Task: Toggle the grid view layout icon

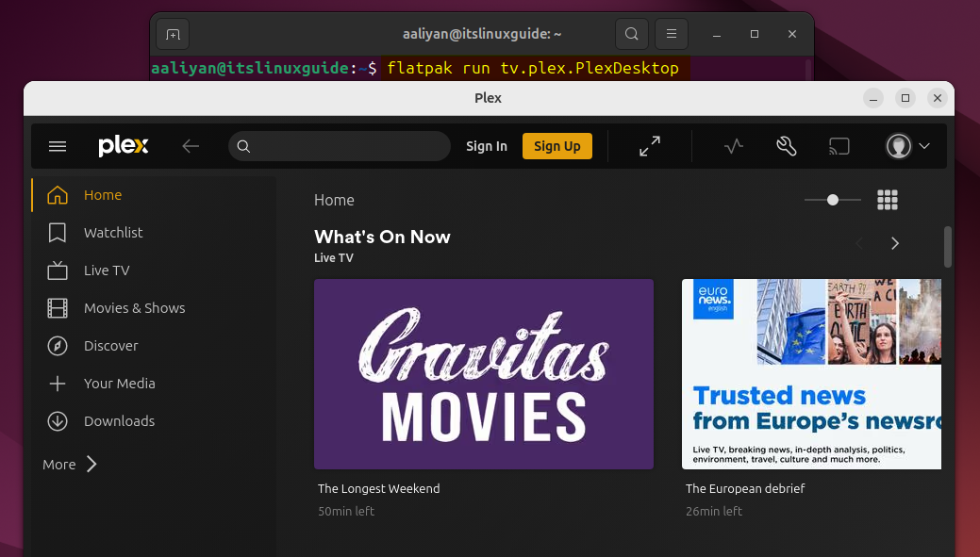Action: 887,200
